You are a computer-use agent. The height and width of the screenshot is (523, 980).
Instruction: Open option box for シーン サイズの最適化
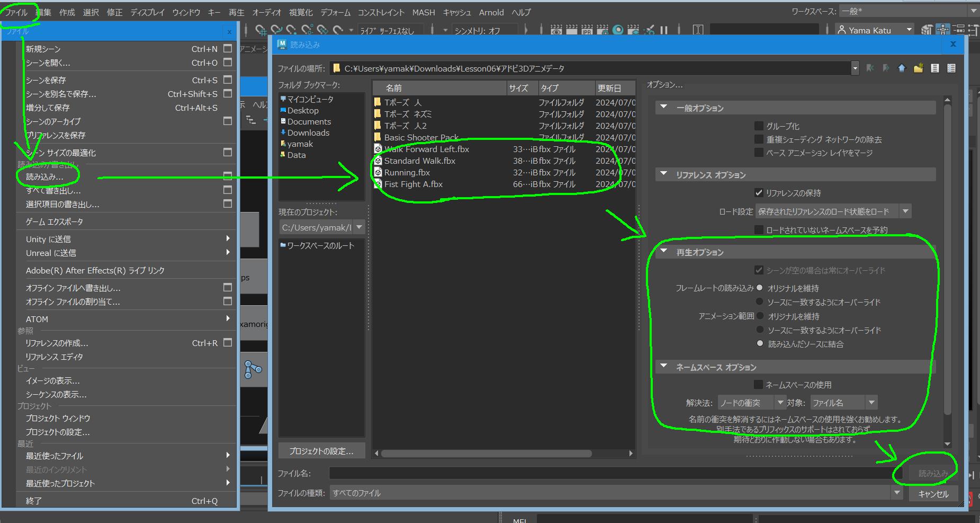pyautogui.click(x=228, y=152)
